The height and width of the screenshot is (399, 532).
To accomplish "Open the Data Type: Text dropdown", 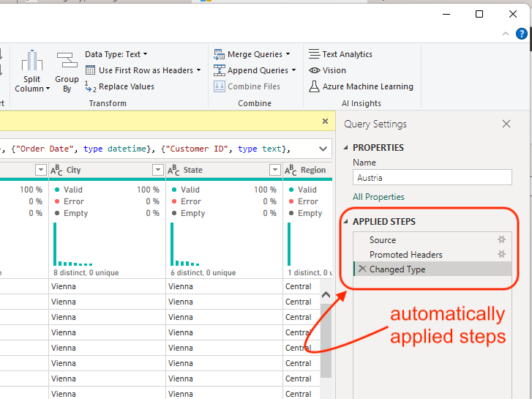I will click(x=116, y=54).
